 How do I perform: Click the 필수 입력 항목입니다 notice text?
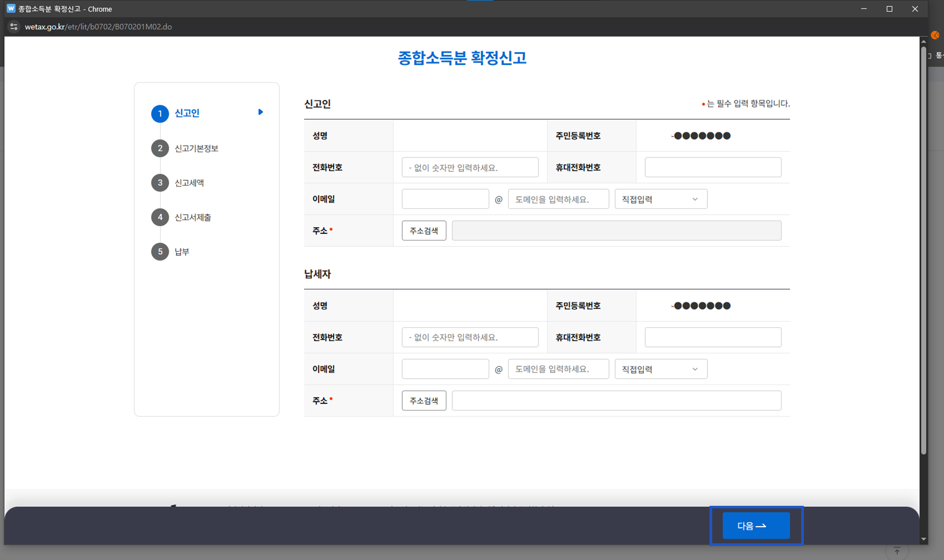[x=746, y=104]
